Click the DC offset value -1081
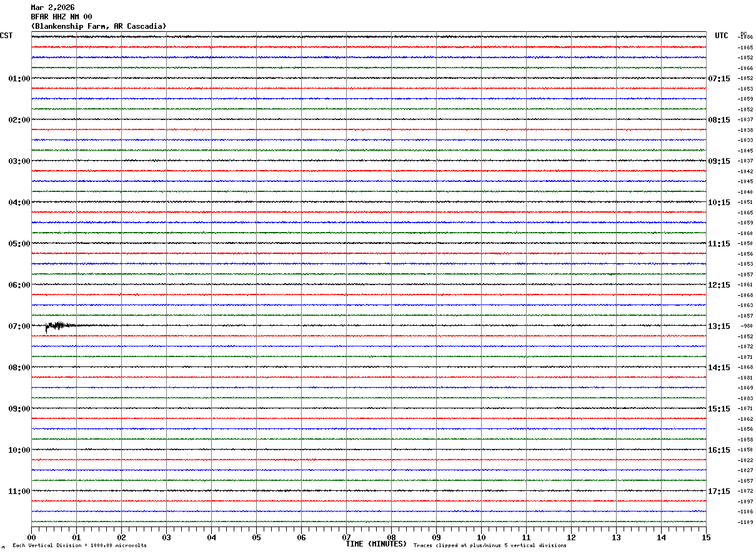 point(745,378)
